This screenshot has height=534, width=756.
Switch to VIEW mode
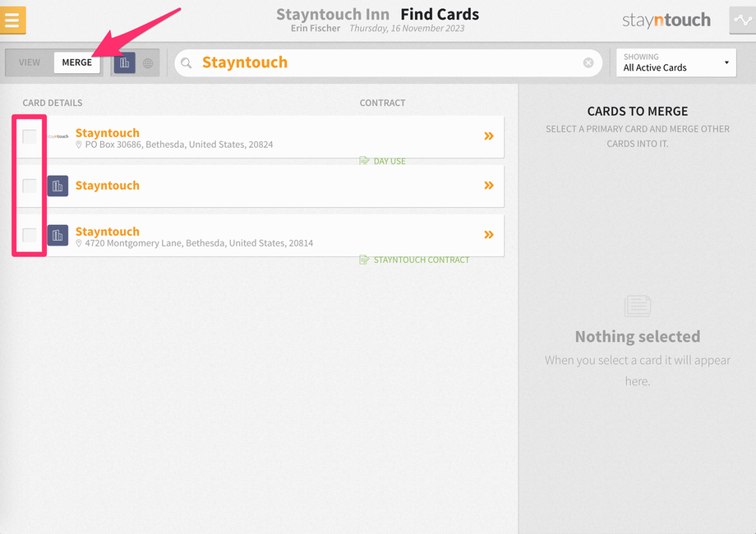[30, 62]
